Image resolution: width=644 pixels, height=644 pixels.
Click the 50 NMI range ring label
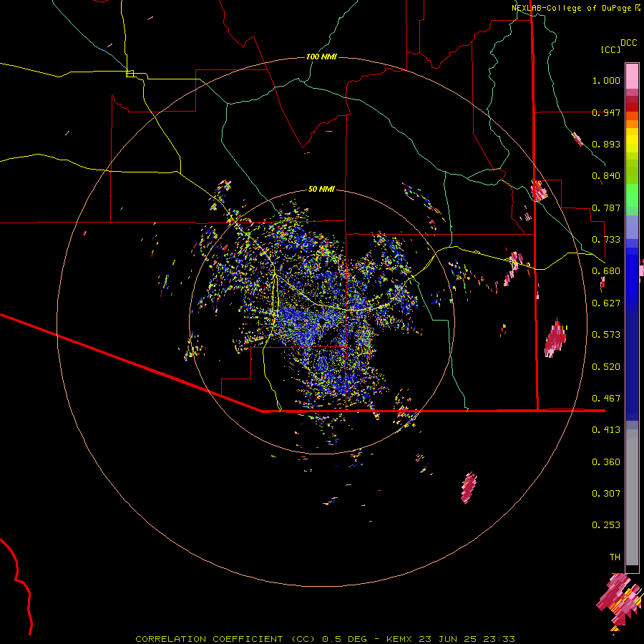(x=321, y=190)
